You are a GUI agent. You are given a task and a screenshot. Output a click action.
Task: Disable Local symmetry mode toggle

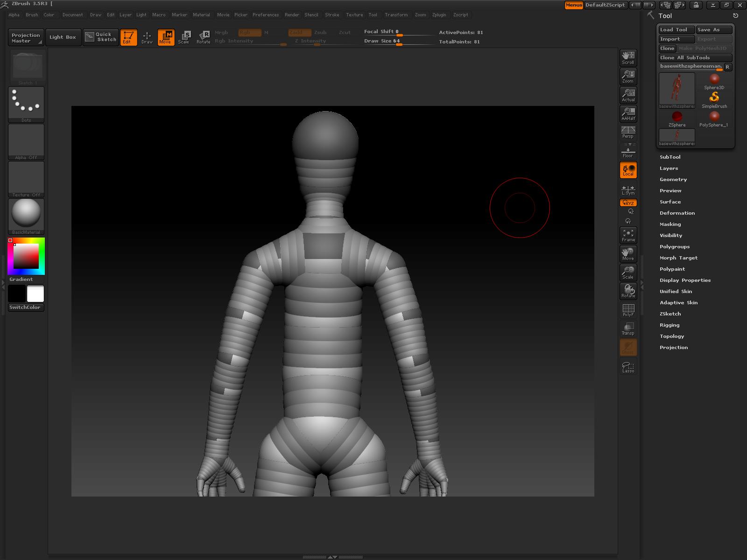[x=628, y=170]
